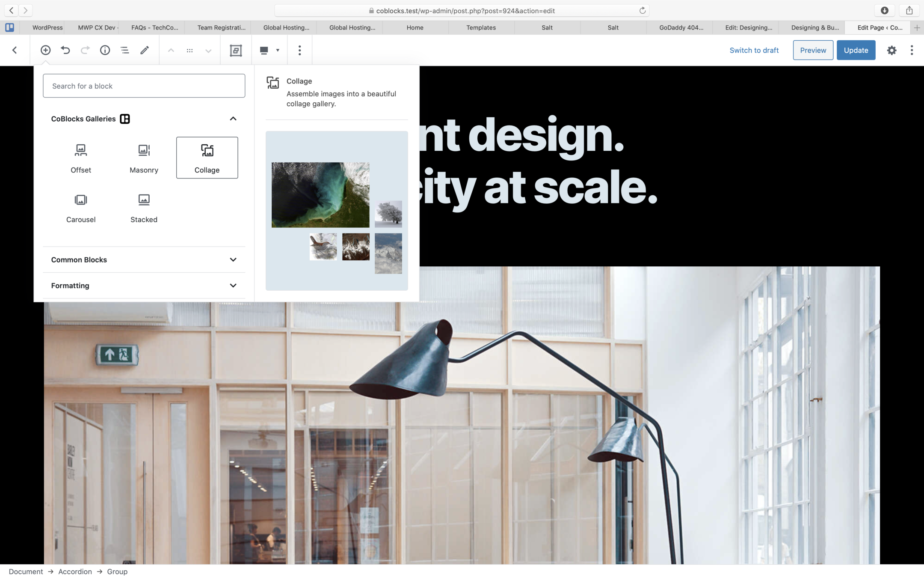Click the Undo icon in toolbar
This screenshot has height=578, width=924.
click(65, 50)
